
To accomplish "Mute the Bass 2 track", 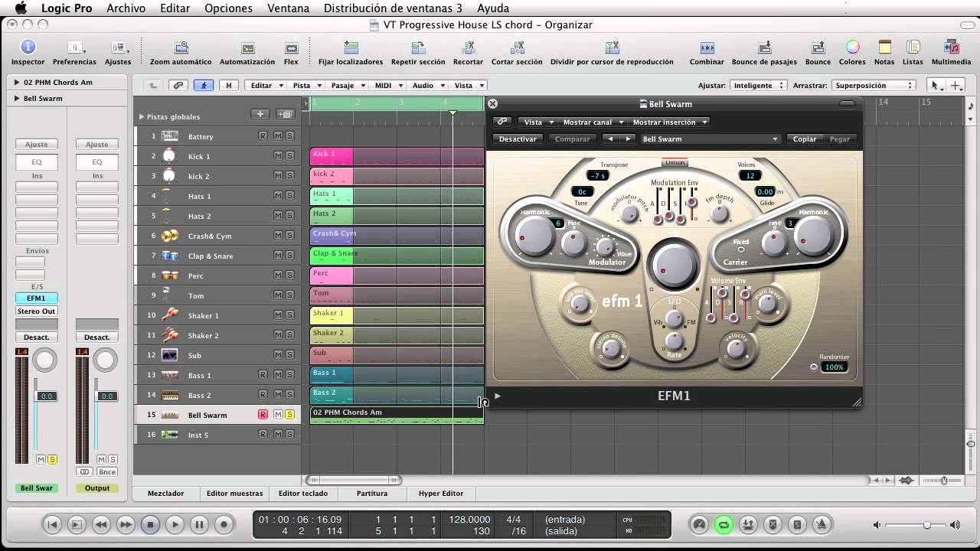I will click(x=278, y=395).
